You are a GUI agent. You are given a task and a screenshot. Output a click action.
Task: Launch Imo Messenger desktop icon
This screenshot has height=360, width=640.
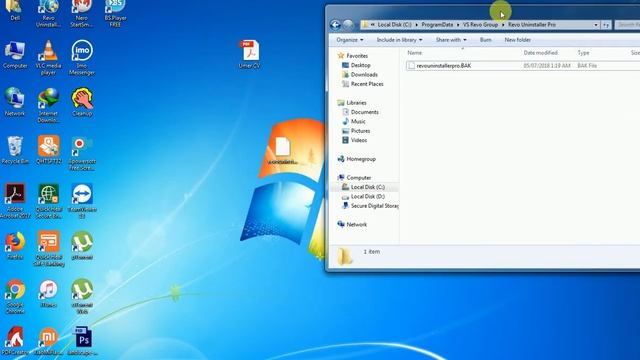pyautogui.click(x=82, y=58)
